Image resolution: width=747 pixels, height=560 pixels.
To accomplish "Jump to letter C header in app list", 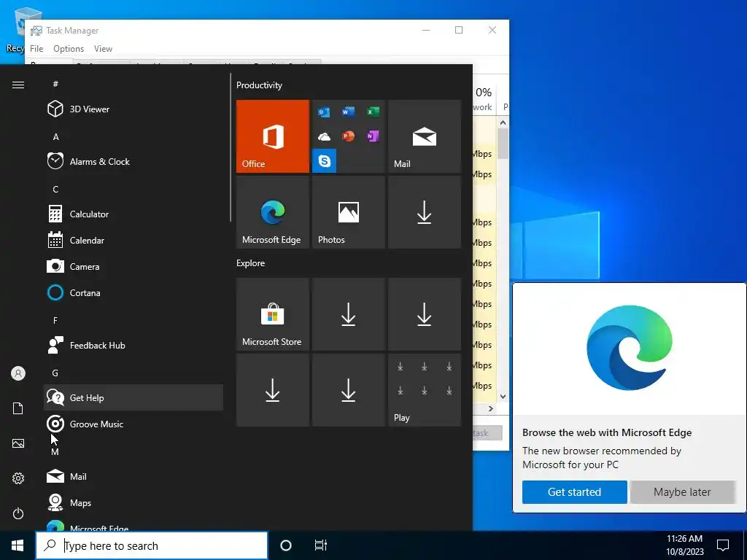I will click(55, 189).
